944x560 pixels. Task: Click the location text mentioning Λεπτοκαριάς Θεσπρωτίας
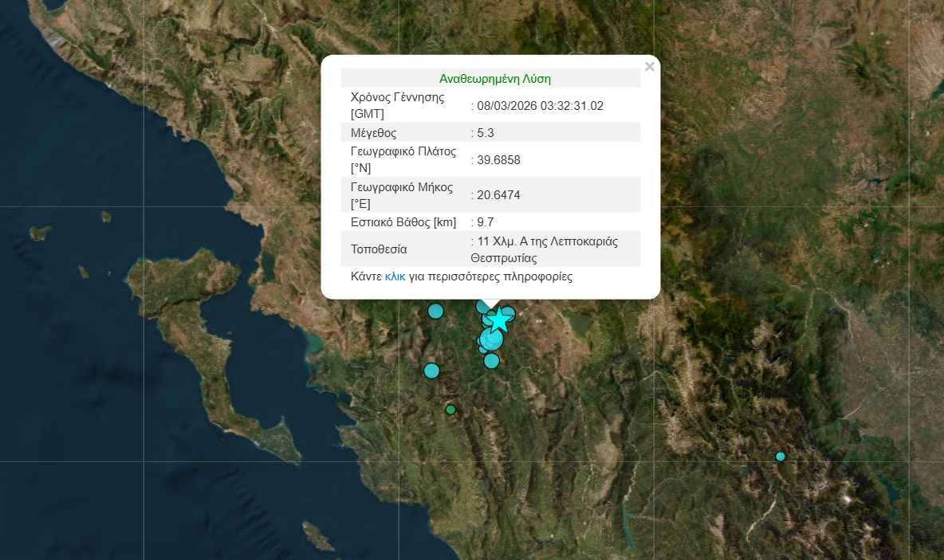point(546,249)
